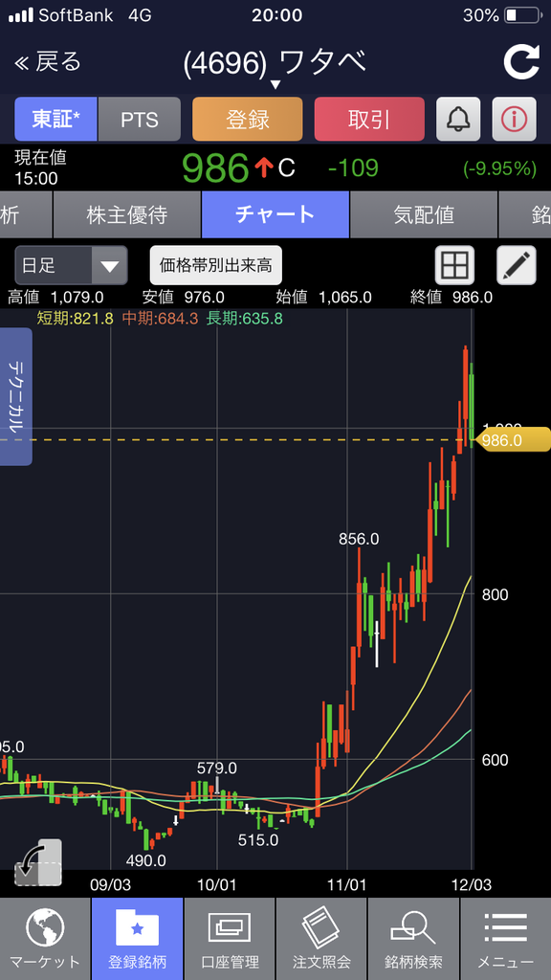Image resolution: width=551 pixels, height=980 pixels.
Task: Expand the テクニカル side panel
Action: [15, 396]
